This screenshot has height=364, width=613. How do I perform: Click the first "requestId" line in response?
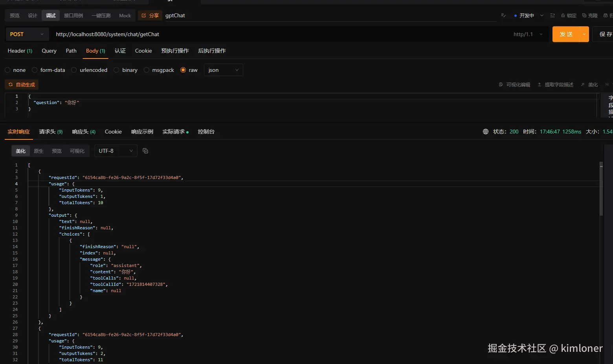click(116, 177)
